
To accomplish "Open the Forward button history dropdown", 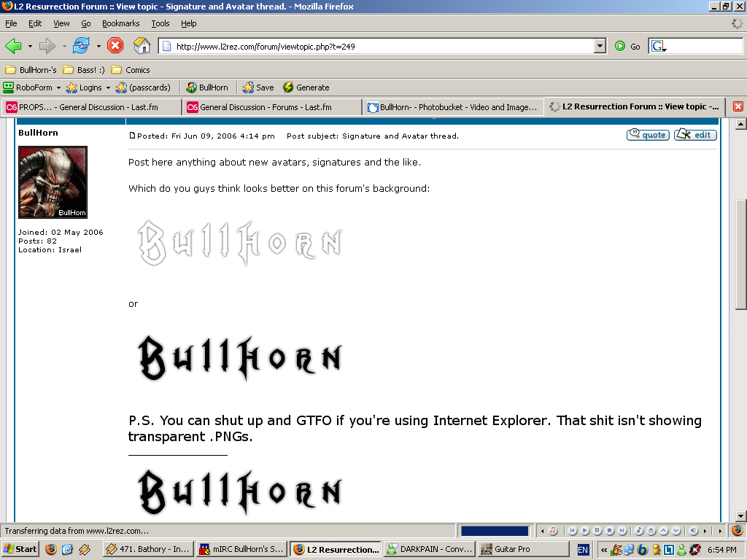I will pos(64,46).
